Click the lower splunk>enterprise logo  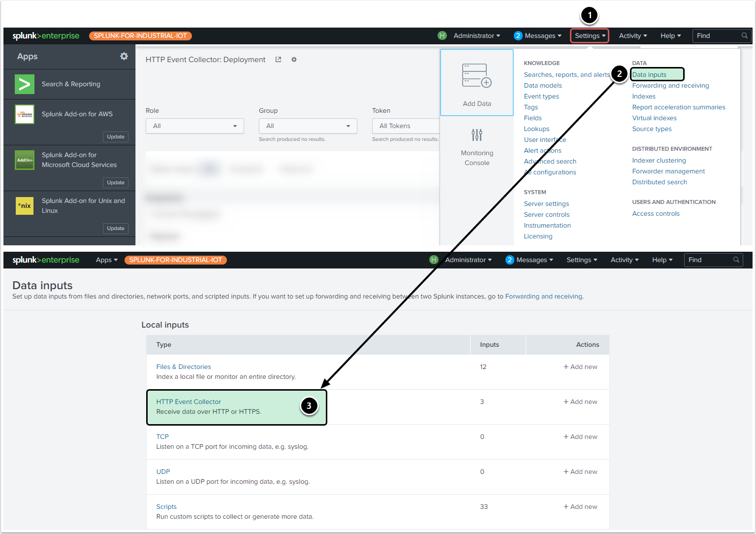click(46, 260)
